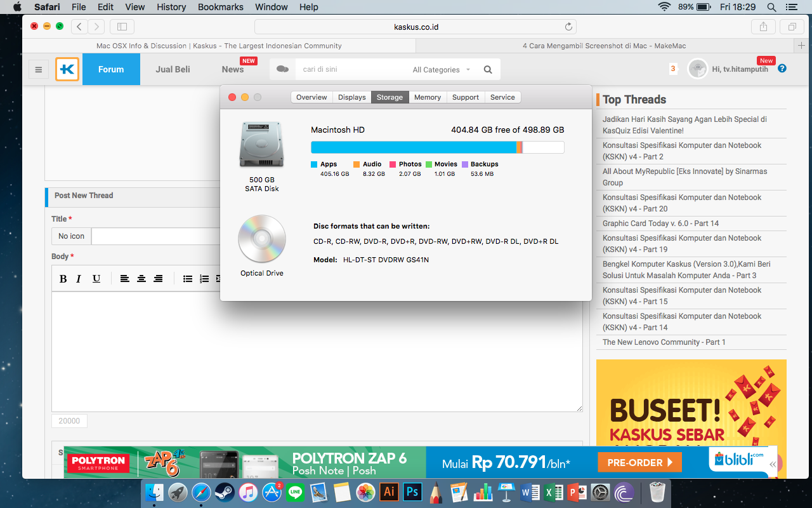Open The New Lenovo Community thread

(x=664, y=342)
